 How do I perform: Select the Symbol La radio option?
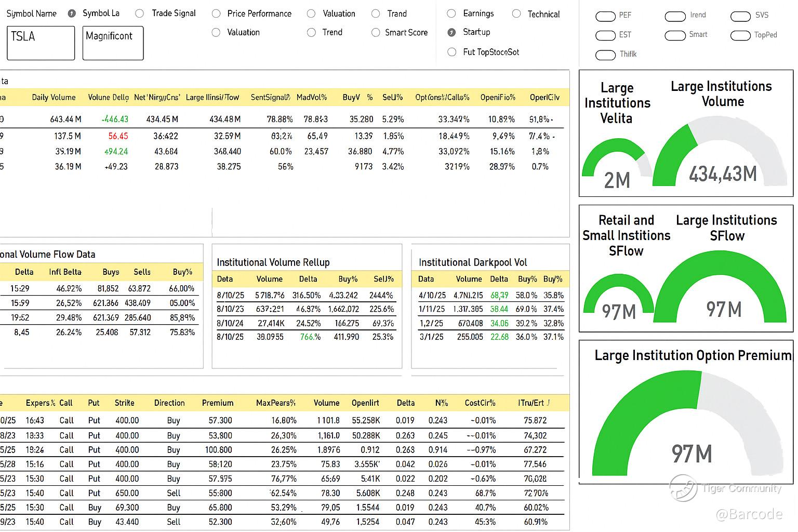point(72,14)
